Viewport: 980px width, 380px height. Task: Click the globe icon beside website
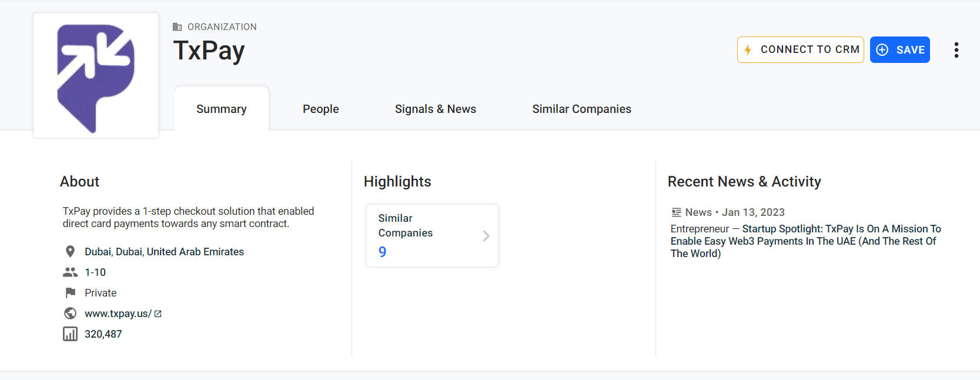tap(70, 314)
